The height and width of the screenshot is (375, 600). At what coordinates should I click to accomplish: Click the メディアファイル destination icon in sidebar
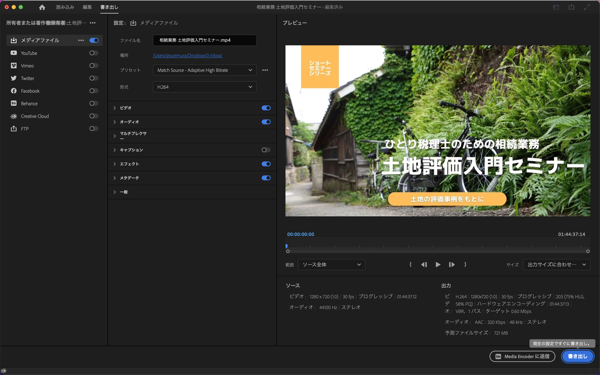(x=14, y=40)
